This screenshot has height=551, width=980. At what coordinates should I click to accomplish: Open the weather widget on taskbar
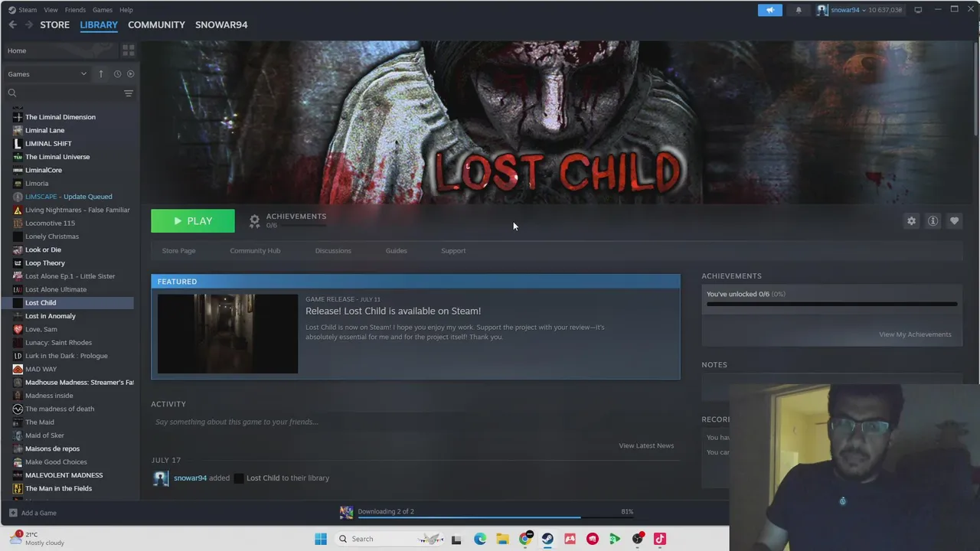(38, 539)
